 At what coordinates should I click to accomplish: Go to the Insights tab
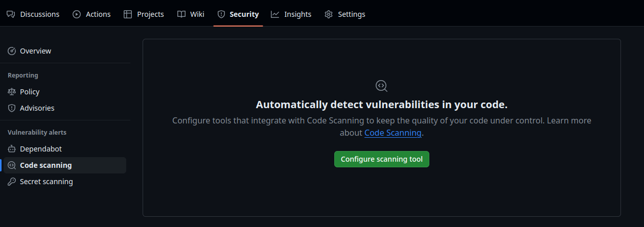pyautogui.click(x=291, y=14)
